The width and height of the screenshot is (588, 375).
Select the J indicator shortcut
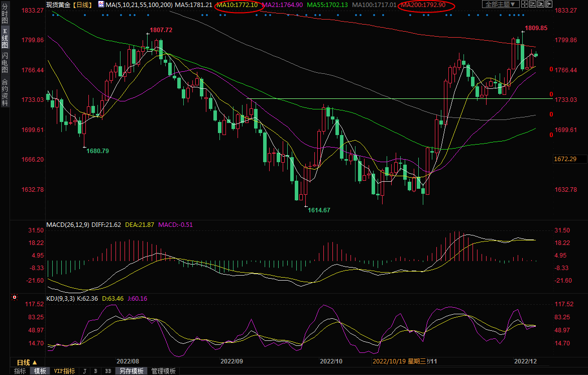(x=84, y=371)
